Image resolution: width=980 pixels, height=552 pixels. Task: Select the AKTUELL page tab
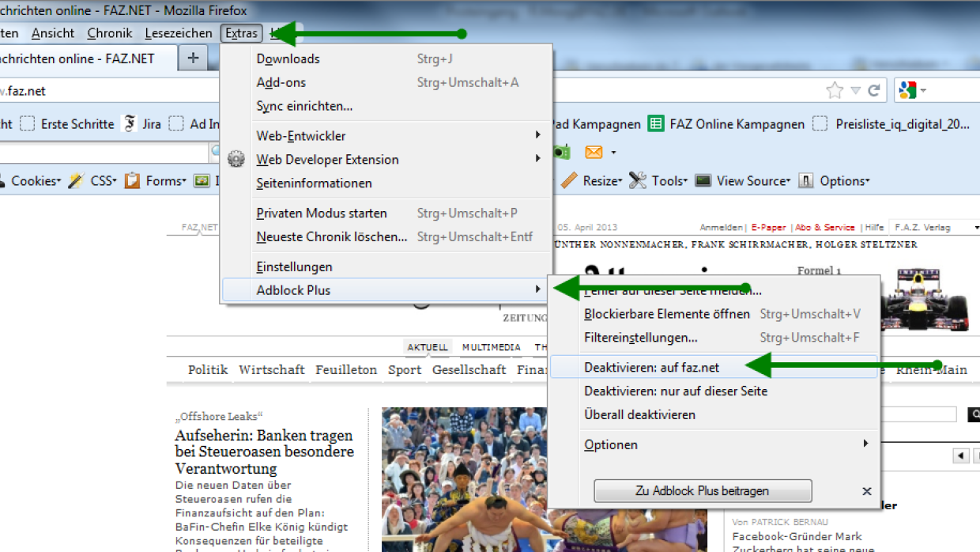pyautogui.click(x=427, y=347)
